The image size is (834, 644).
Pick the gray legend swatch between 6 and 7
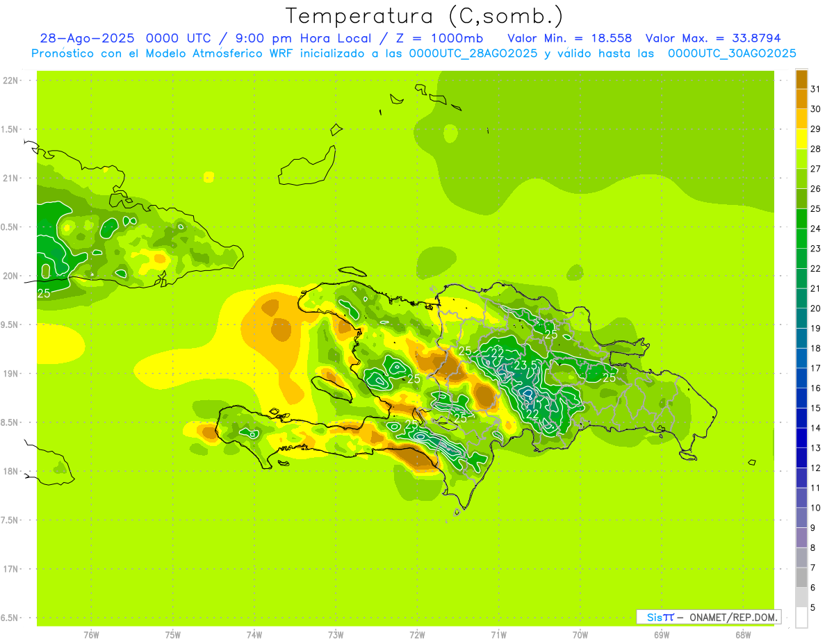point(801,577)
